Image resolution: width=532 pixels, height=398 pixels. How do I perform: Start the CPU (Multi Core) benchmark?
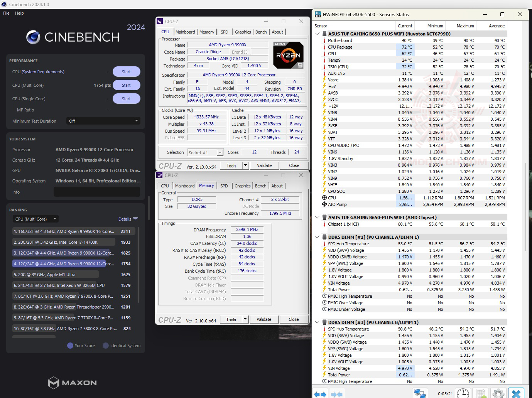click(x=126, y=85)
